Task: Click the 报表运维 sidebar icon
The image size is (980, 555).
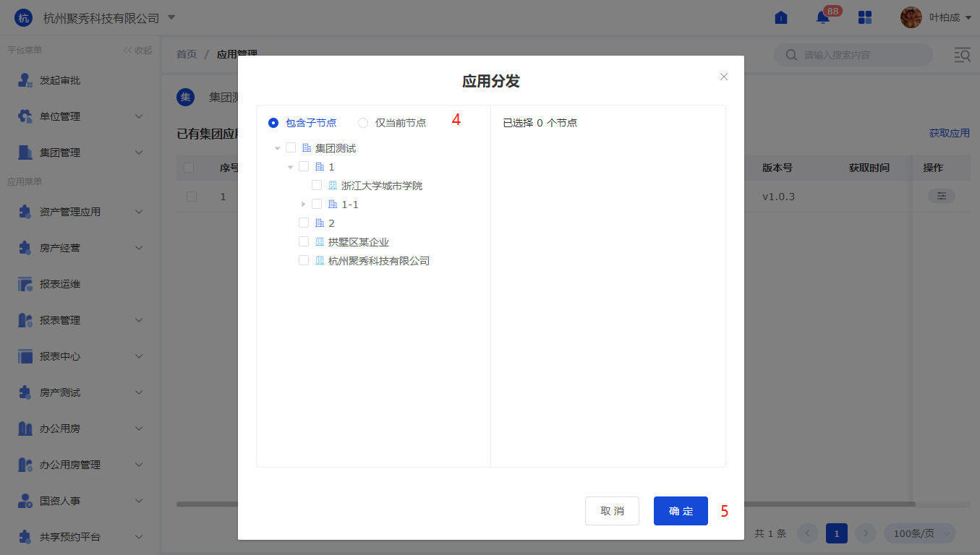Action: click(x=25, y=284)
